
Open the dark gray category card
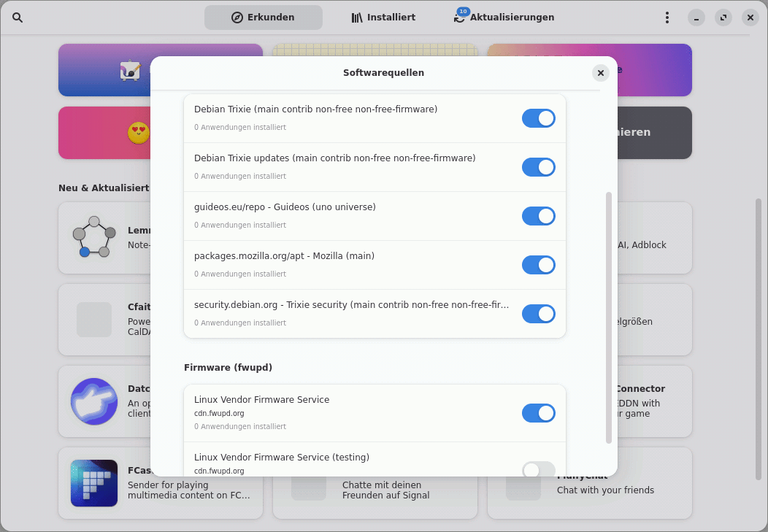[x=654, y=133]
